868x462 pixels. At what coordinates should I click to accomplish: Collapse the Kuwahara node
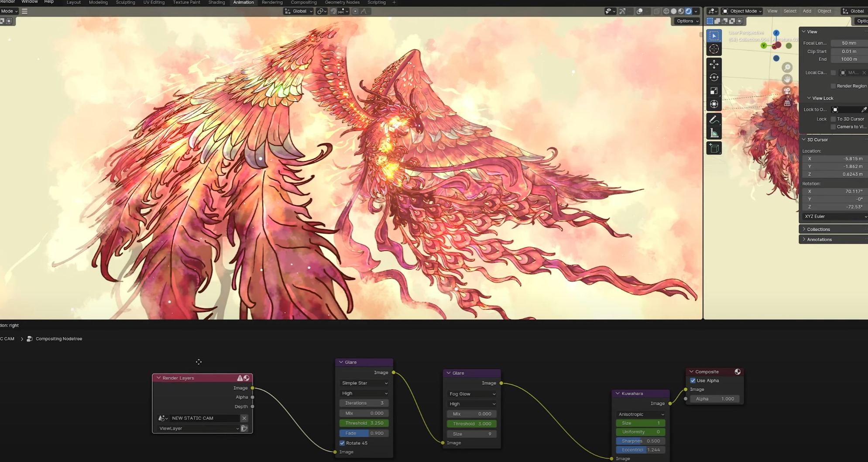click(x=618, y=394)
